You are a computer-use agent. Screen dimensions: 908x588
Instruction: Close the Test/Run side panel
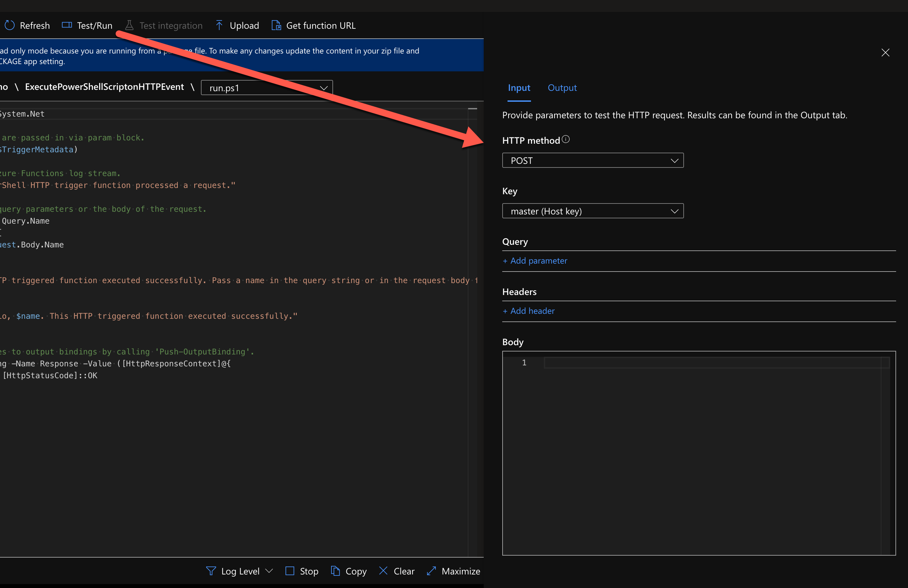(x=885, y=53)
